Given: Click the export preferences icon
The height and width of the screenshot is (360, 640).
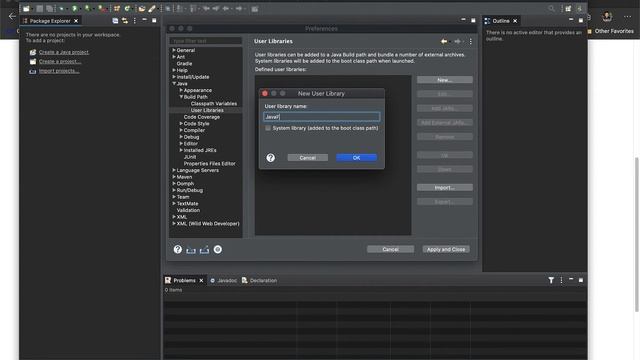Looking at the screenshot, I should click(204, 250).
